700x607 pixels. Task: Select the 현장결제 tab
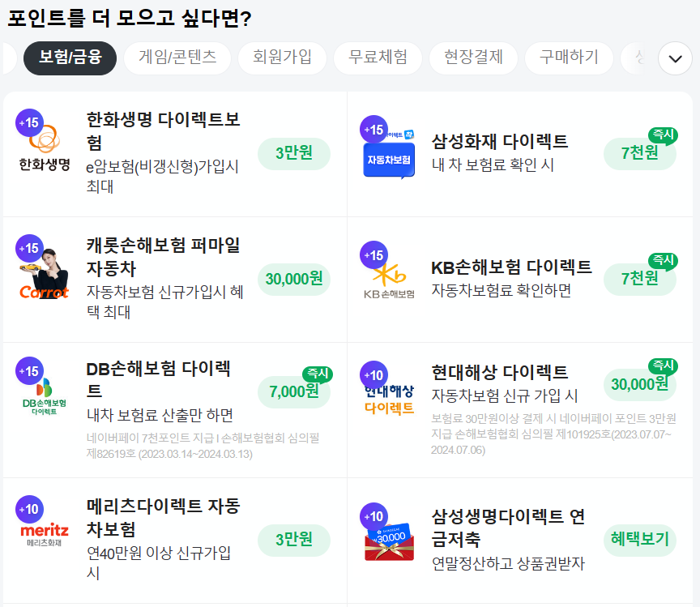tap(473, 58)
